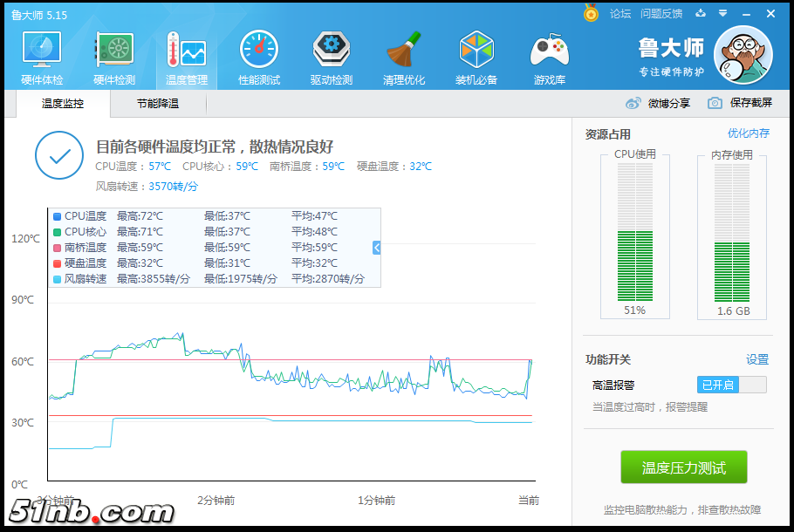
Task: Open the title bar main menu dropdown
Action: (722, 13)
